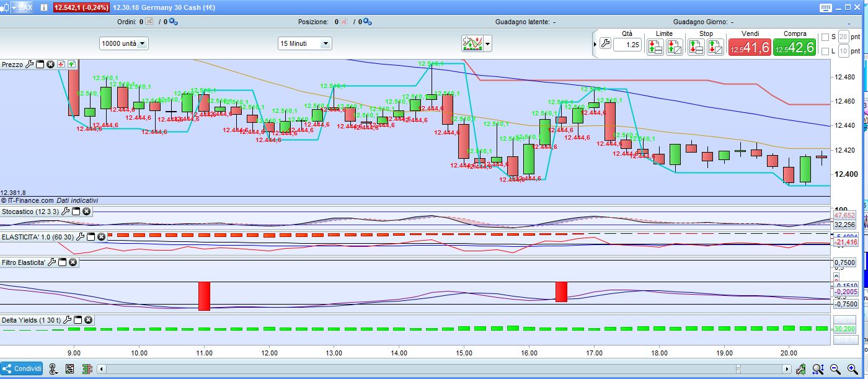
Task: Close the Stocastico indicator panel
Action: click(x=87, y=212)
